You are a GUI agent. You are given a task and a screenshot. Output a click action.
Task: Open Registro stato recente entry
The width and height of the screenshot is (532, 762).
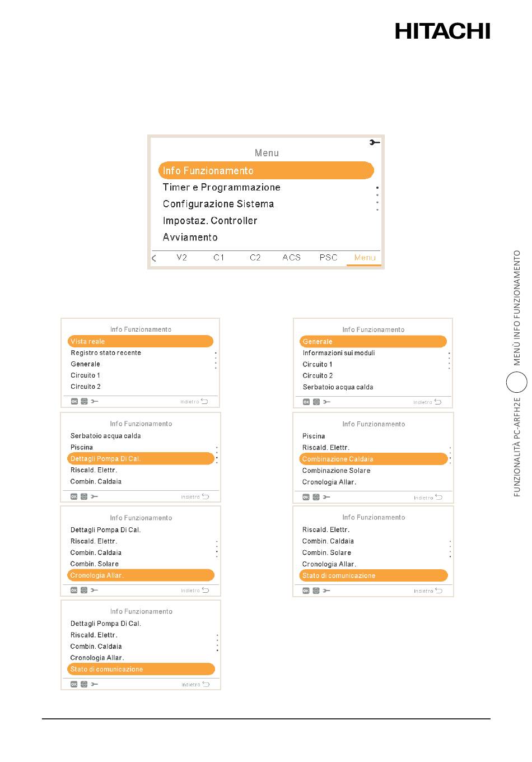106,353
